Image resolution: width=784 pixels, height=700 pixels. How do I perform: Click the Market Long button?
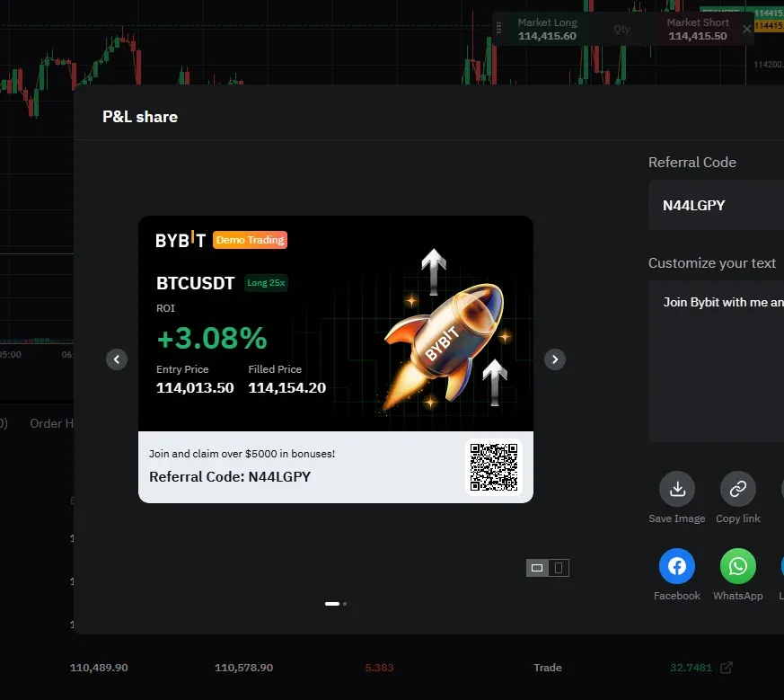(547, 29)
